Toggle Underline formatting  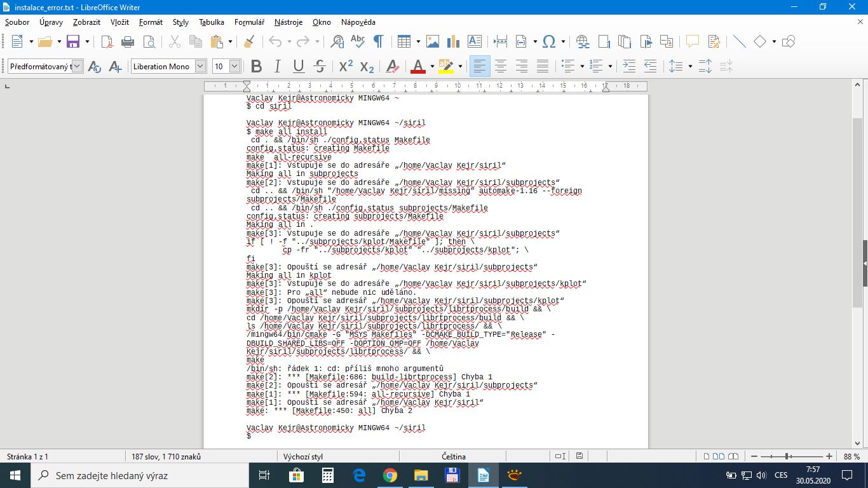point(298,66)
